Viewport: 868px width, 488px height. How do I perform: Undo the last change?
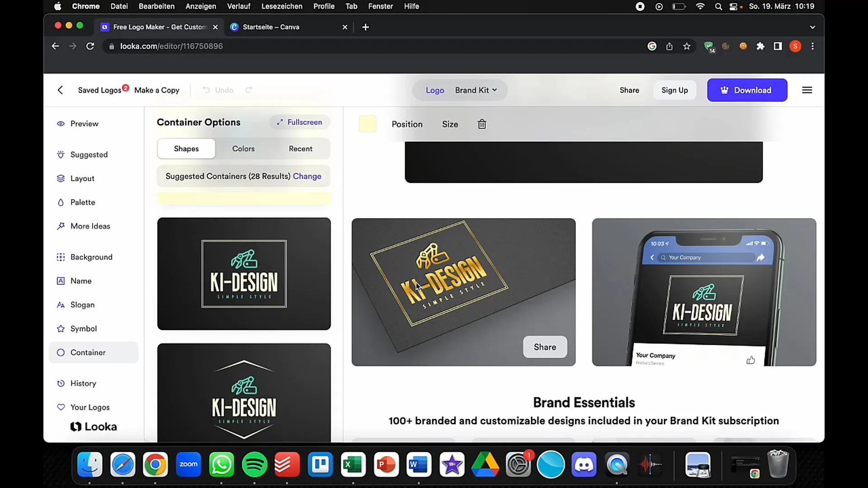(x=218, y=90)
